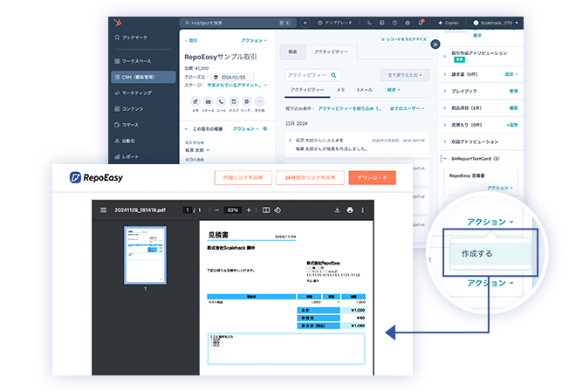The height and width of the screenshot is (392, 576).
Task: Expand the 取引作成アトリビューション card
Action: 445,56
